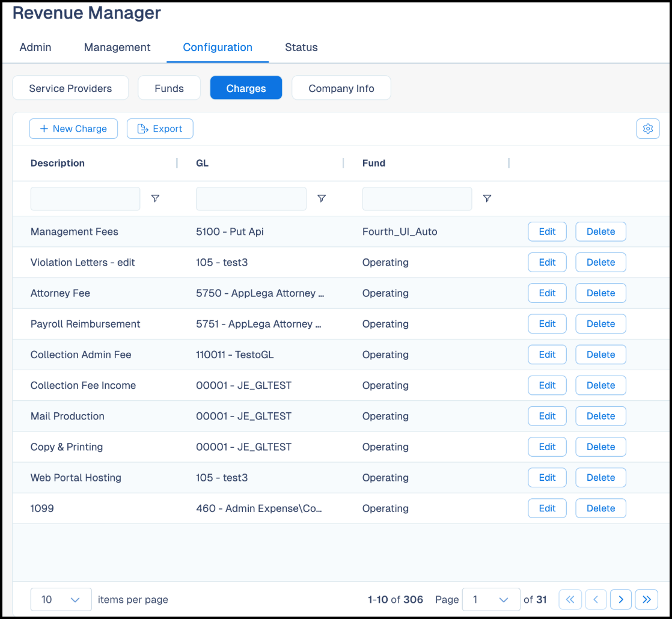Image resolution: width=672 pixels, height=619 pixels.
Task: Focus the GL filter input
Action: click(x=251, y=198)
